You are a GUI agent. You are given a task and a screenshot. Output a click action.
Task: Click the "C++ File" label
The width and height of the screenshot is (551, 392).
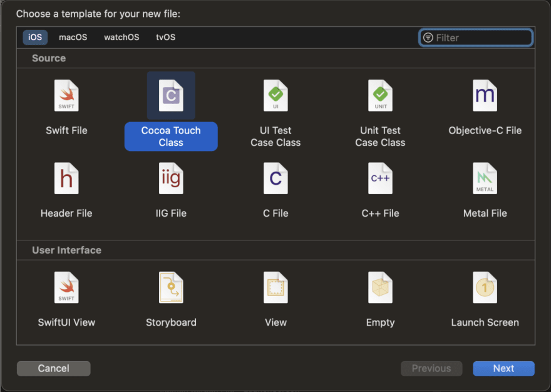[x=380, y=213]
